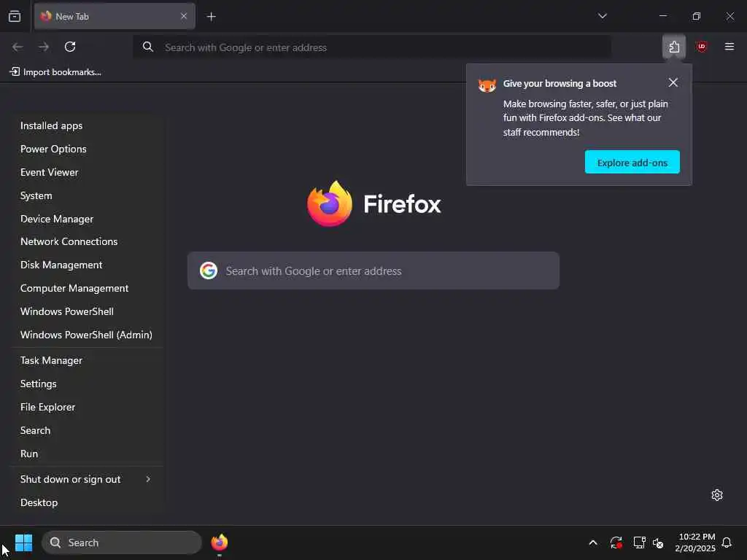Open File Explorer from menu
Image resolution: width=747 pixels, height=560 pixels.
87,407
